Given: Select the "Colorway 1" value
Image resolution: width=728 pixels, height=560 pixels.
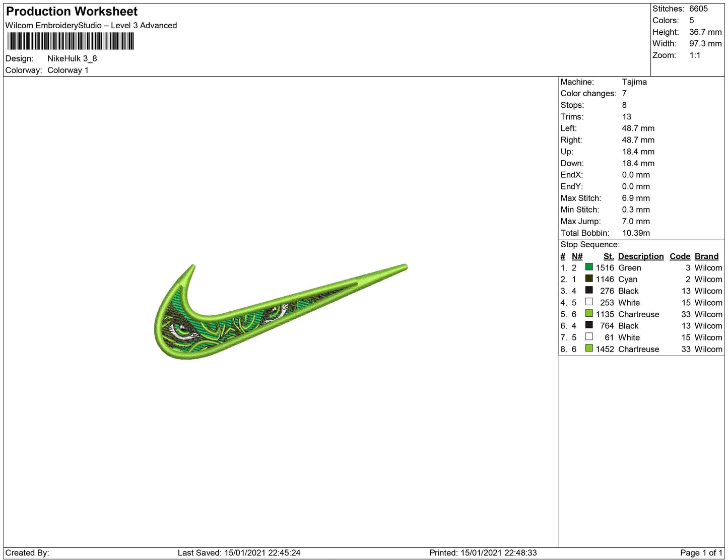Looking at the screenshot, I should tap(68, 70).
